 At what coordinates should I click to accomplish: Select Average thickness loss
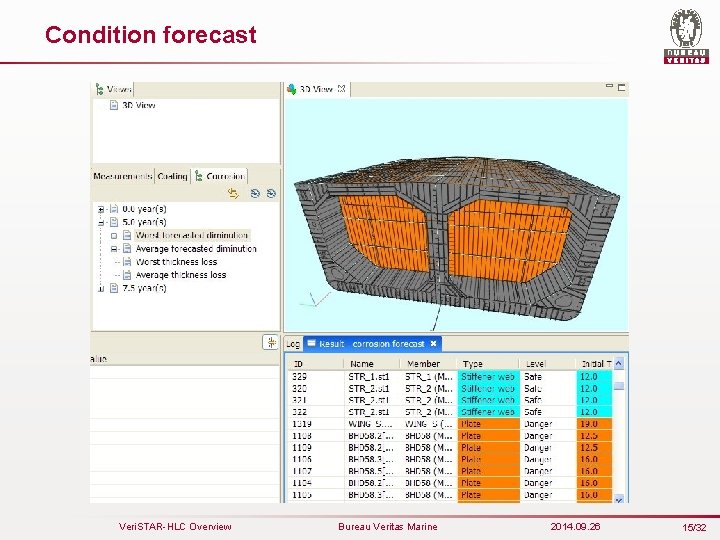point(181,275)
